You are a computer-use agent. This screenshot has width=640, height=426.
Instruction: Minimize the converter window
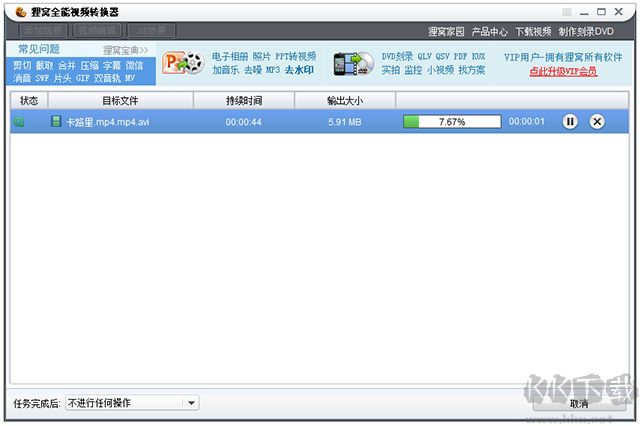[x=584, y=13]
